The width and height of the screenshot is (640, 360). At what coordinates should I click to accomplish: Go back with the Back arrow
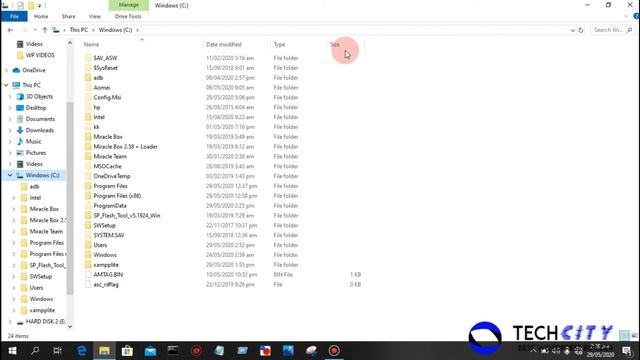10,30
